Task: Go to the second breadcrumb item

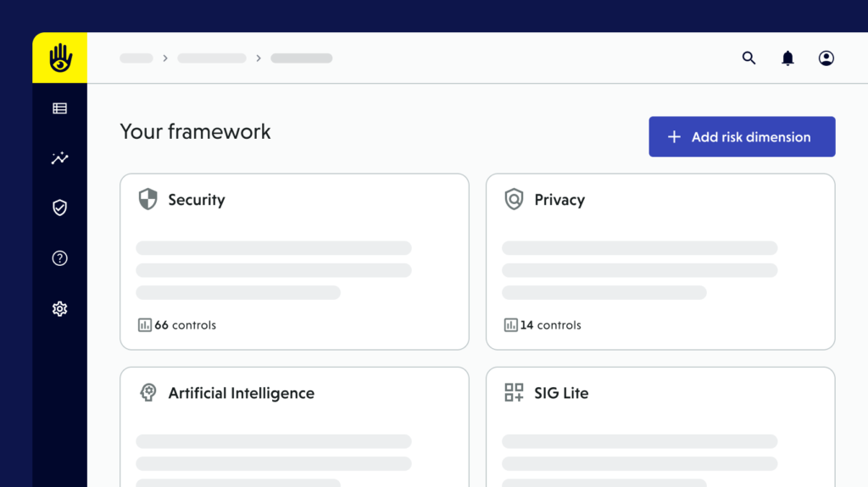Action: point(212,58)
